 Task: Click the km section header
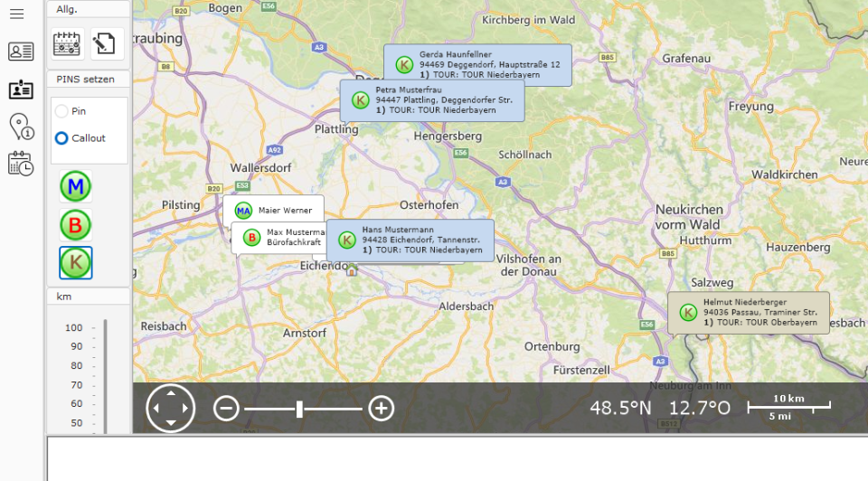(88, 297)
